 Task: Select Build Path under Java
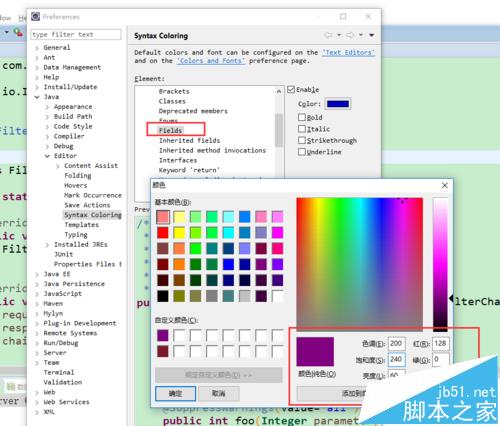[x=73, y=117]
